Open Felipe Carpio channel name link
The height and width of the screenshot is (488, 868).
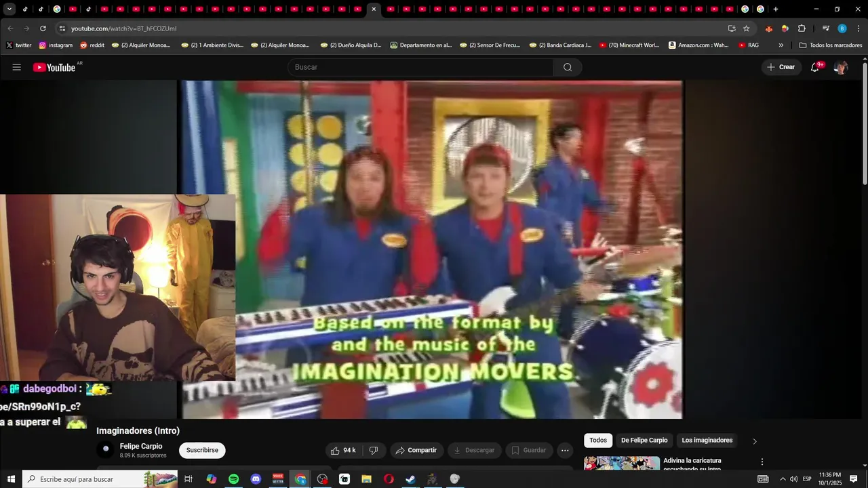(141, 446)
